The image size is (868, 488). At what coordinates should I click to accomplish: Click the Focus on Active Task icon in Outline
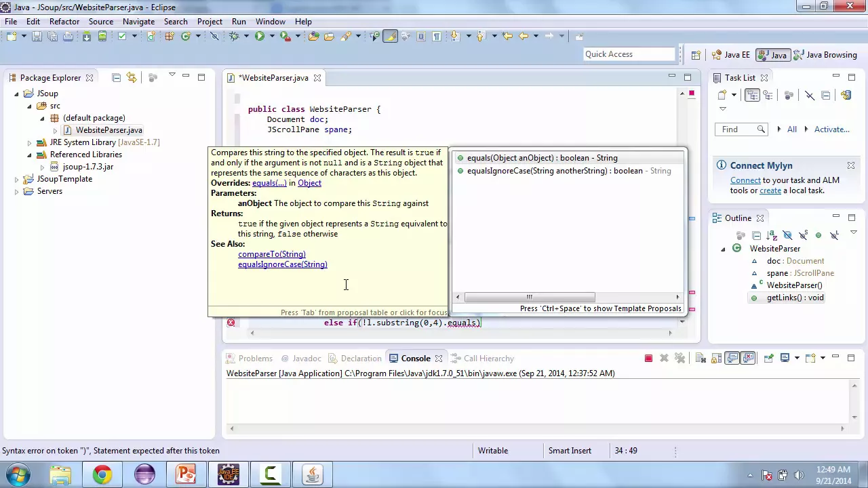point(741,235)
